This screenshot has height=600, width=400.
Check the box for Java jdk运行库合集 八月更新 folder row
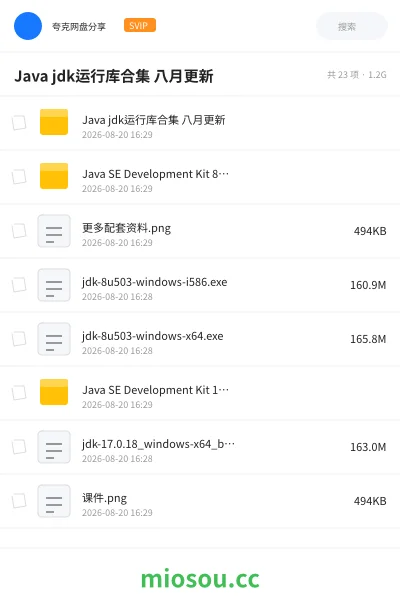(x=19, y=123)
